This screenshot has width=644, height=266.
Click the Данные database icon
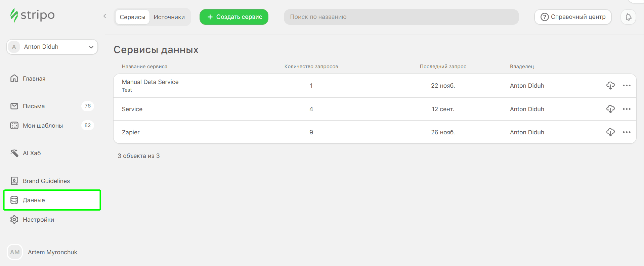pyautogui.click(x=14, y=200)
